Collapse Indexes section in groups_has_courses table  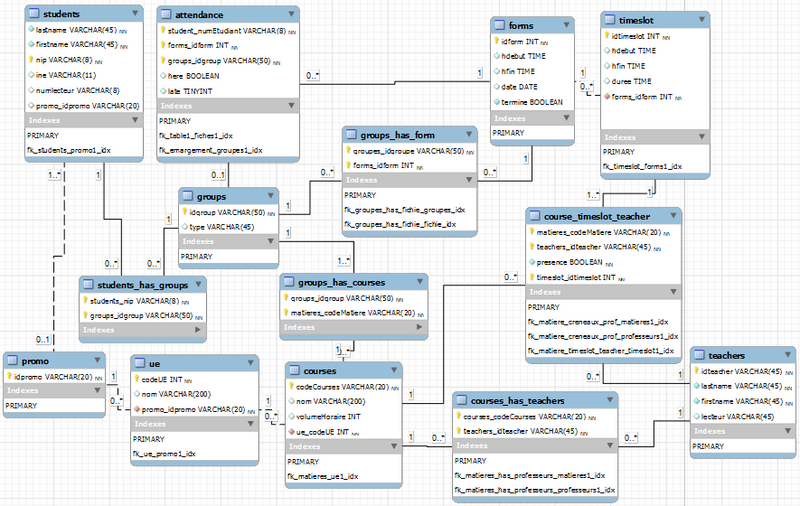421,329
